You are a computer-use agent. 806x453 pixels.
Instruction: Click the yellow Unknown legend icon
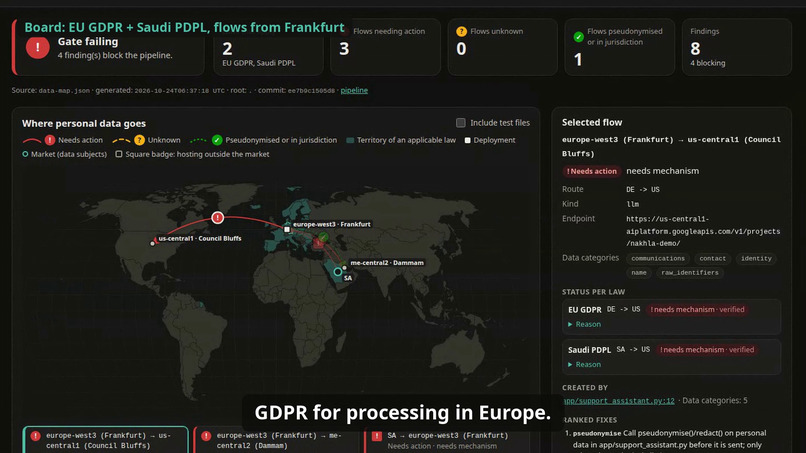[x=139, y=140]
